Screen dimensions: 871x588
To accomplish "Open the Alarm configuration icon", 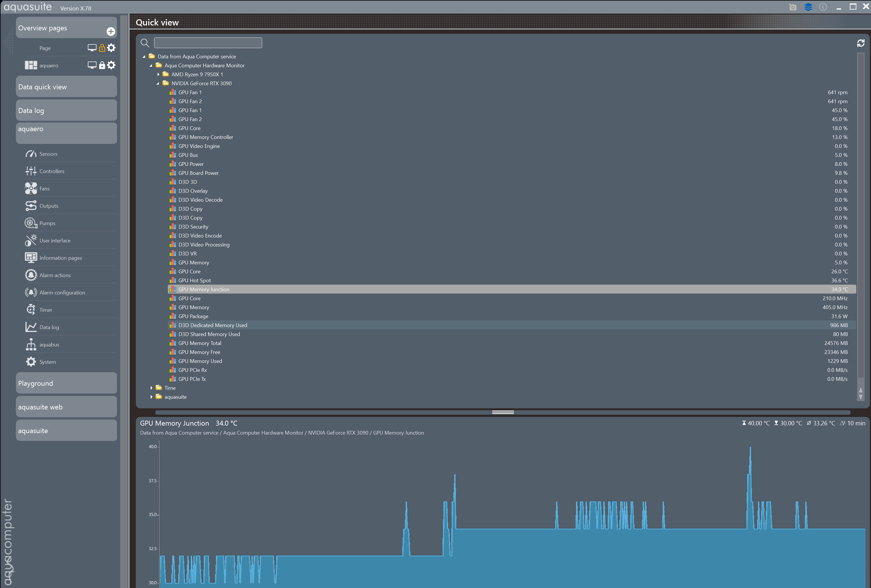I will (x=31, y=292).
